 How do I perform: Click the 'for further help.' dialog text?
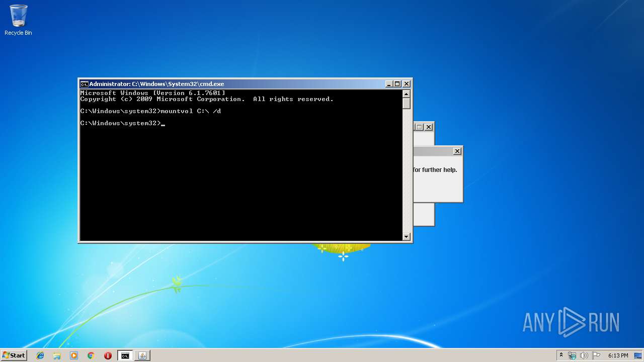[435, 170]
